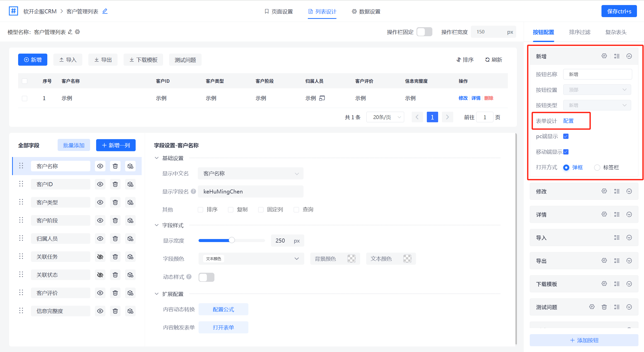Collapse the 新增 button panel
The height and width of the screenshot is (352, 644).
(629, 56)
